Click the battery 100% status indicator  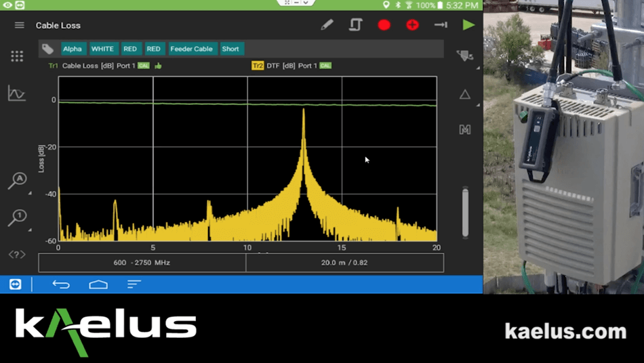coord(431,5)
